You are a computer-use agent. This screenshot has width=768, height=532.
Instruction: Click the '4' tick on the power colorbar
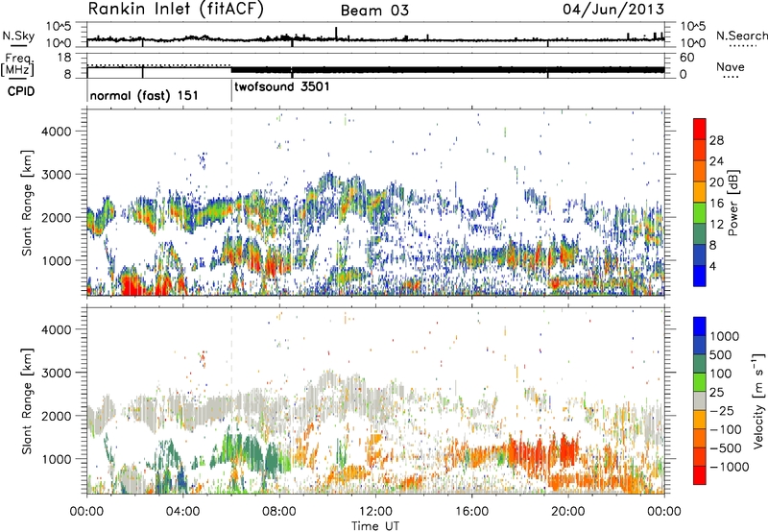(x=713, y=267)
